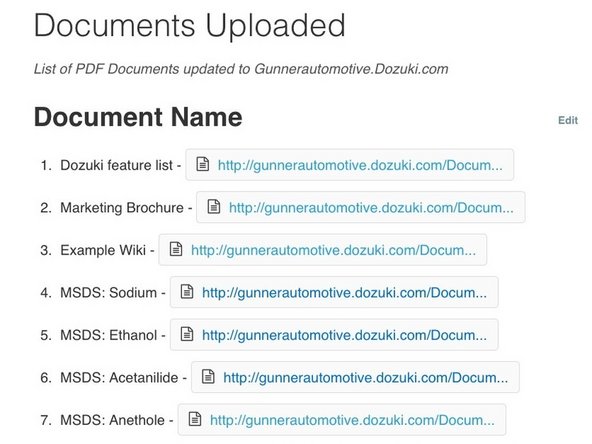Open the MSDS: Acetanilide document link
This screenshot has width=592, height=444.
coord(365,378)
